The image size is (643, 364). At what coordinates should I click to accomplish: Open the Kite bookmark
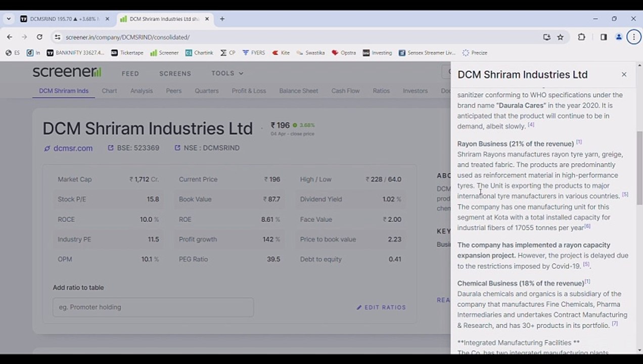[281, 53]
